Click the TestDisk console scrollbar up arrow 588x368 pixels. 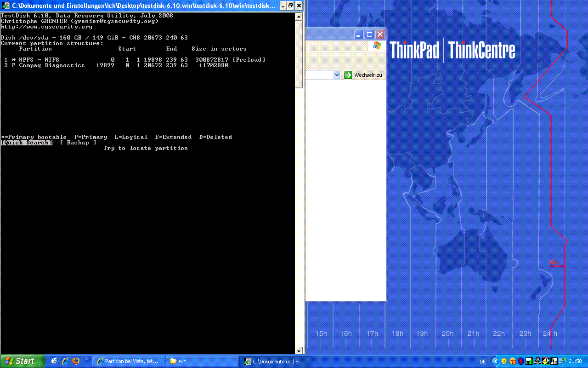[x=299, y=17]
